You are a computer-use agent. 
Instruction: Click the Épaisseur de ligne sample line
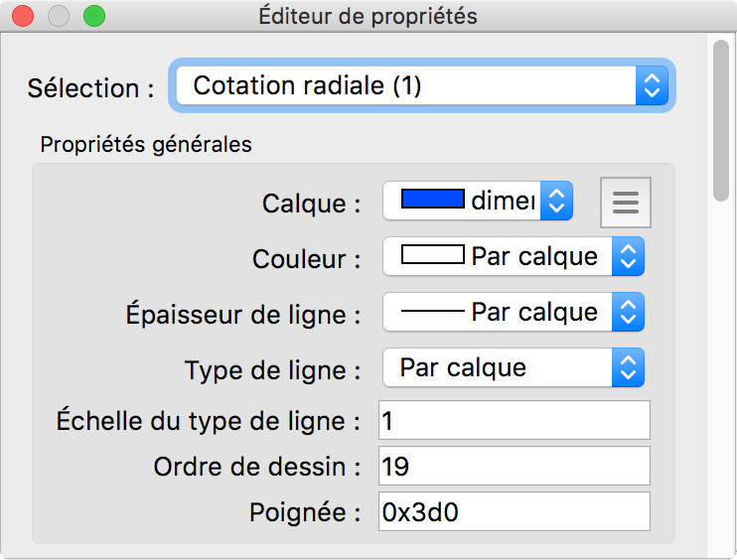pos(433,313)
